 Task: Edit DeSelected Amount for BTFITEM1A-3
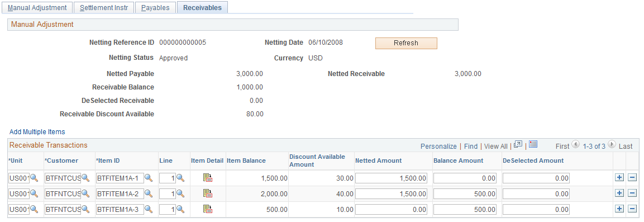(x=536, y=209)
